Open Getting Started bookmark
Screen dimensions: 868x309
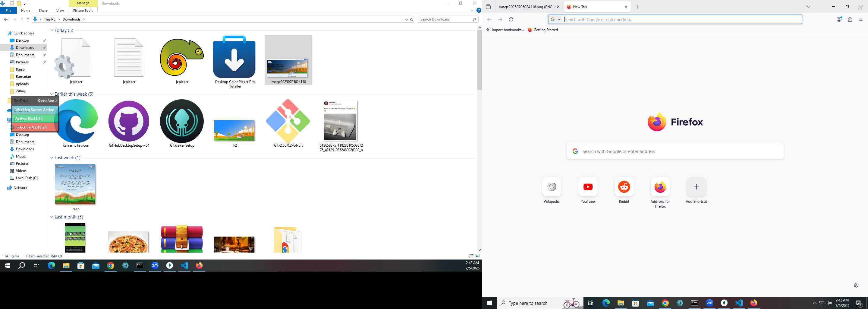543,30
